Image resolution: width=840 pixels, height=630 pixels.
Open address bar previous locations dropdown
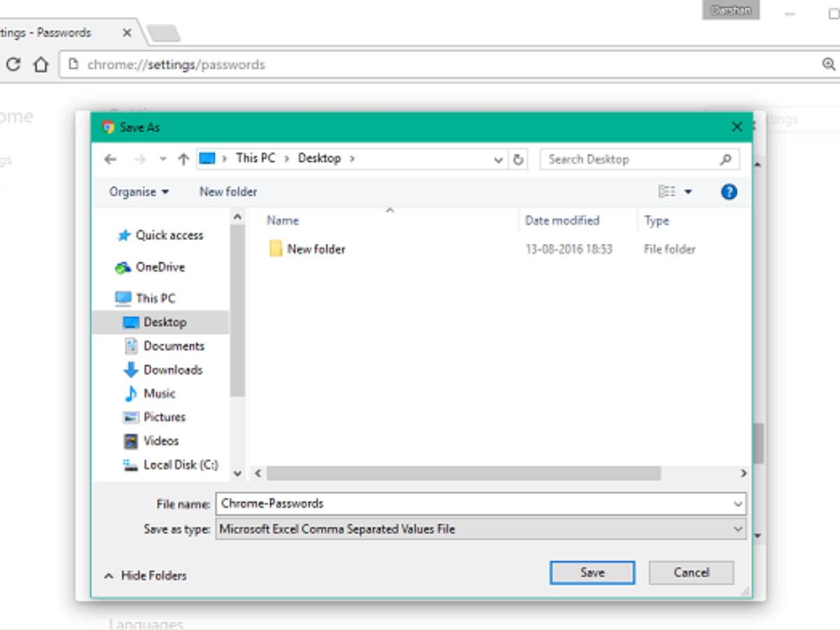[498, 160]
